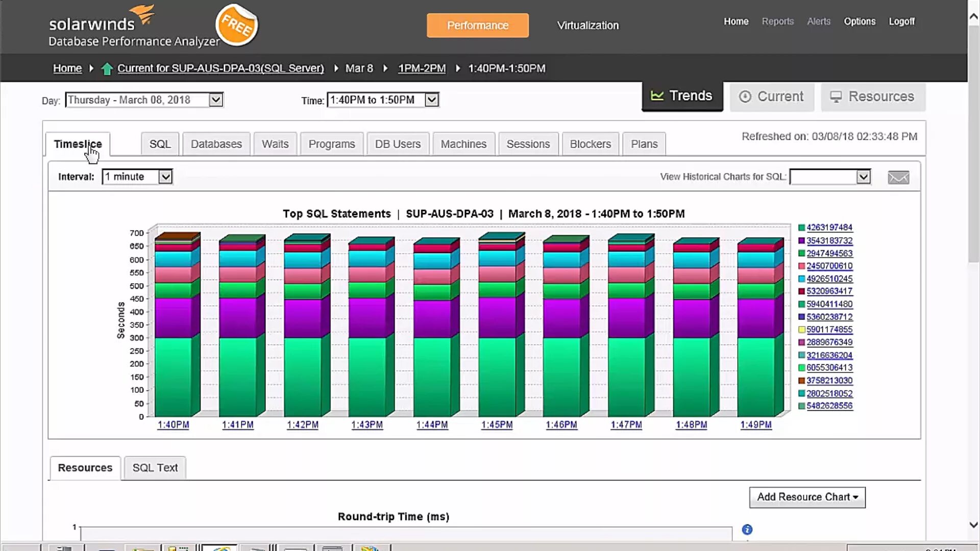Open View Historical Charts for SQL dropdown
Image resolution: width=980 pixels, height=551 pixels.
click(863, 177)
